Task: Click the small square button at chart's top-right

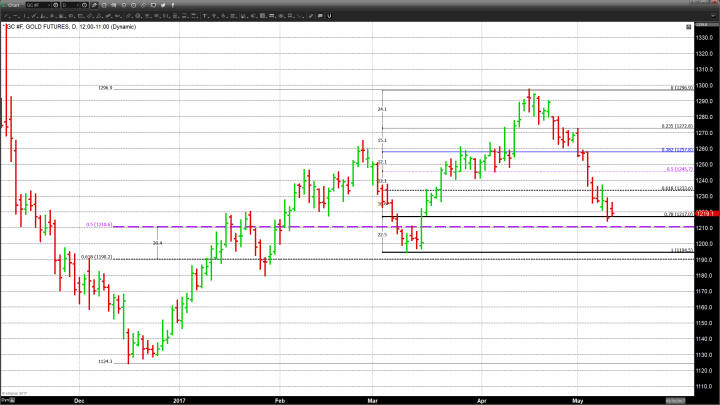Action: [x=688, y=26]
